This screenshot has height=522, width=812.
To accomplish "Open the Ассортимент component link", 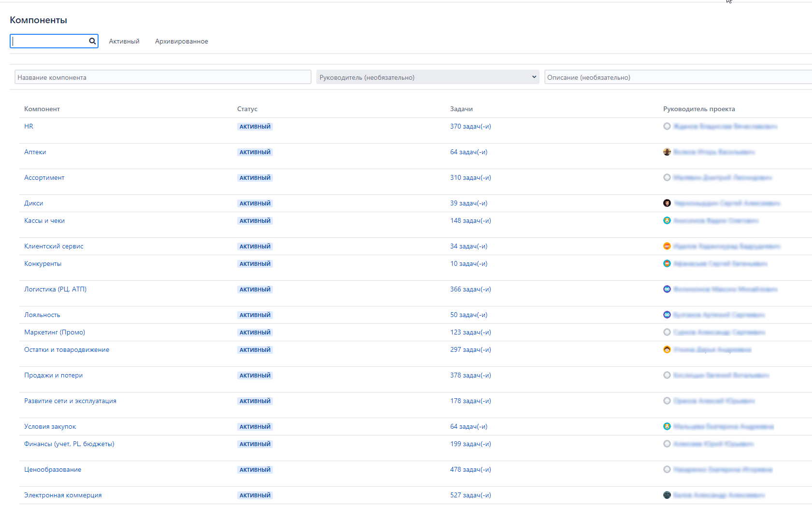I will (44, 177).
